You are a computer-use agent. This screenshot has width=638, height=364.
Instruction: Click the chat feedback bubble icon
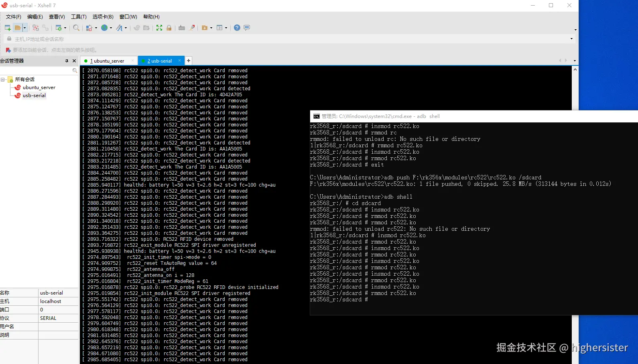247,28
